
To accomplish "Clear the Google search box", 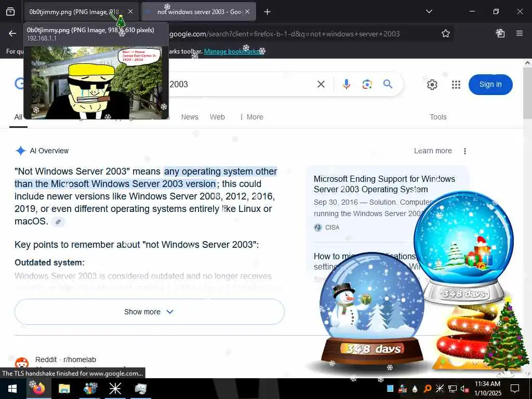I will pos(321,84).
